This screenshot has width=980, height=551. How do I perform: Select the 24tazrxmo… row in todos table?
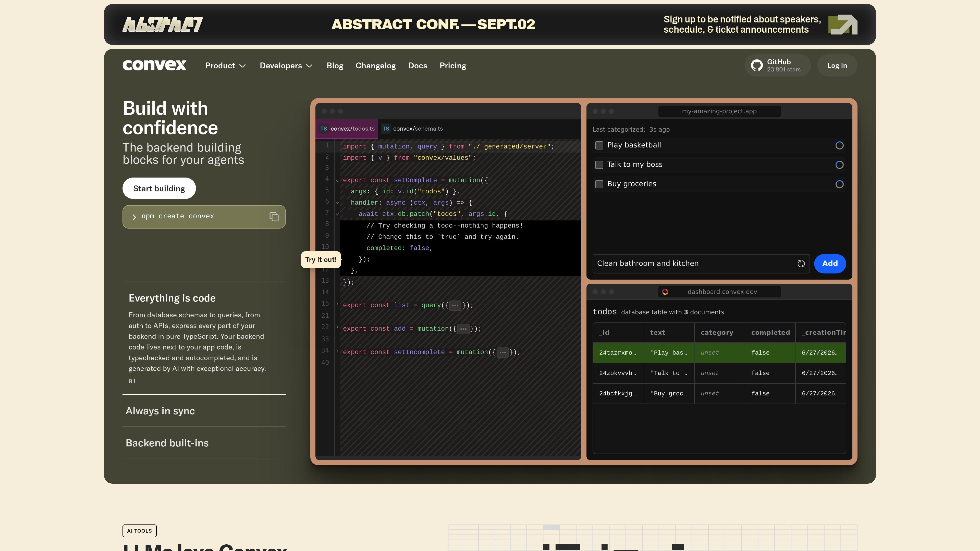pyautogui.click(x=719, y=353)
